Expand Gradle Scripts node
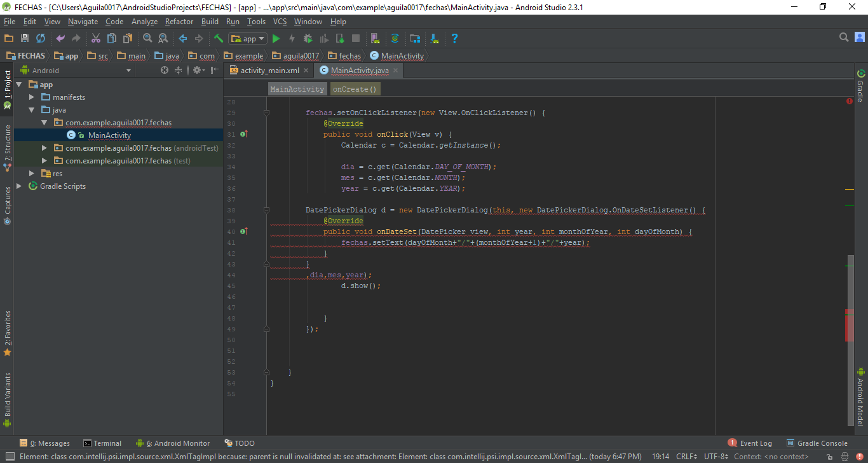 click(x=18, y=186)
